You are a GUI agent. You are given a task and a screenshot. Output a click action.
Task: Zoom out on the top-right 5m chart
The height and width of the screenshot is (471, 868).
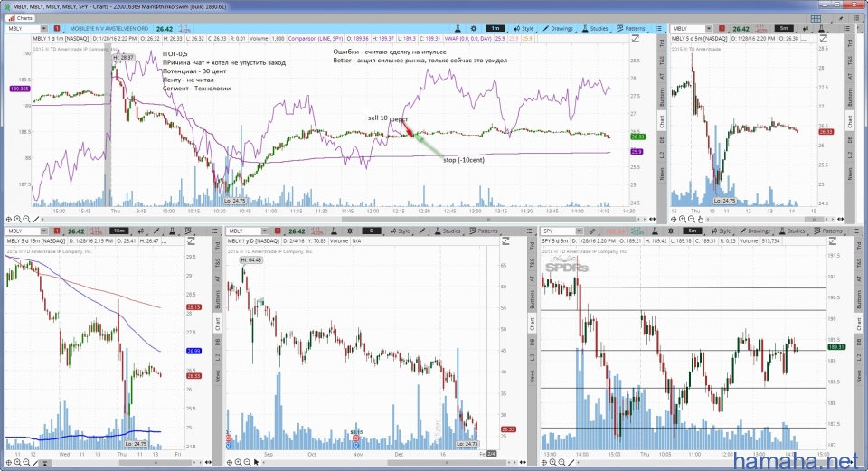(692, 219)
